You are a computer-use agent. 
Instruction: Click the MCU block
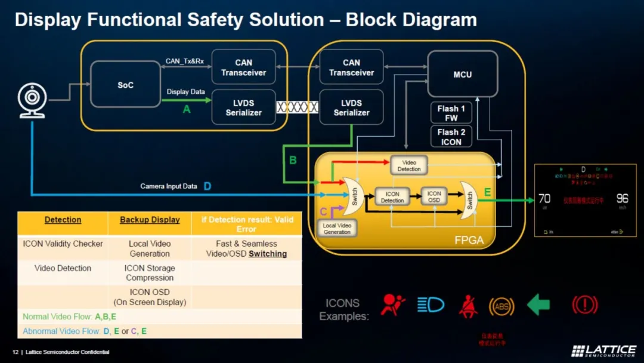tap(463, 75)
